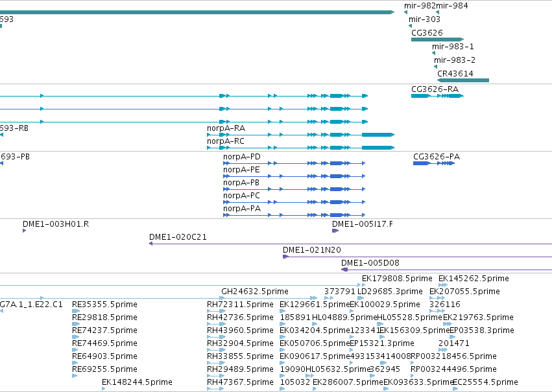552x392 pixels.
Task: Click the norpA-PA protein label
Action: (x=242, y=209)
